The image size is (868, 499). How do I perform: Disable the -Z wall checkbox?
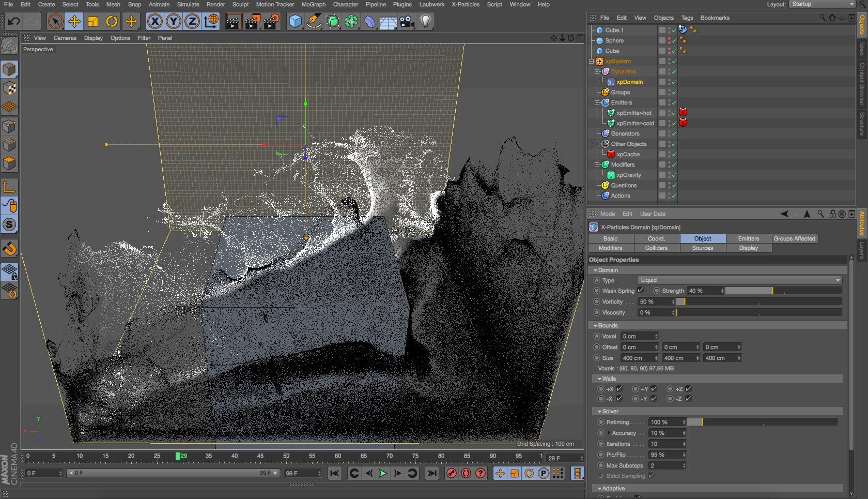point(688,399)
